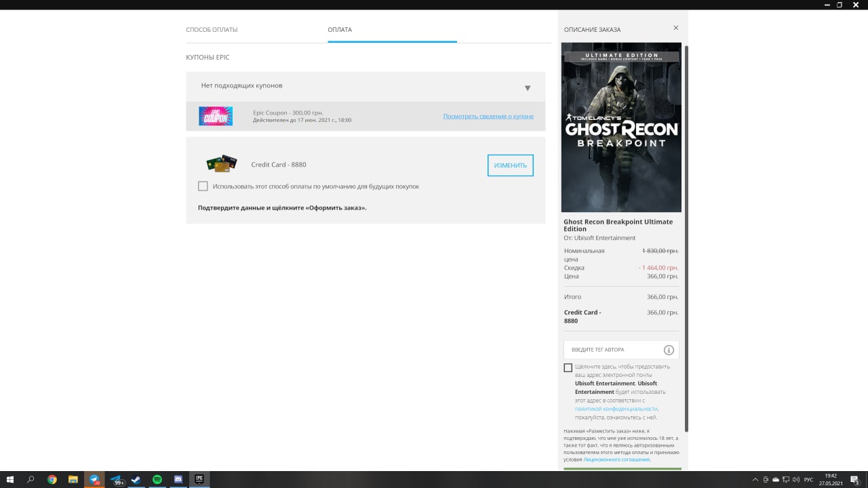Open 'Нет подходящих купонов' selector
Viewport: 868px width, 488px height.
pyautogui.click(x=366, y=86)
